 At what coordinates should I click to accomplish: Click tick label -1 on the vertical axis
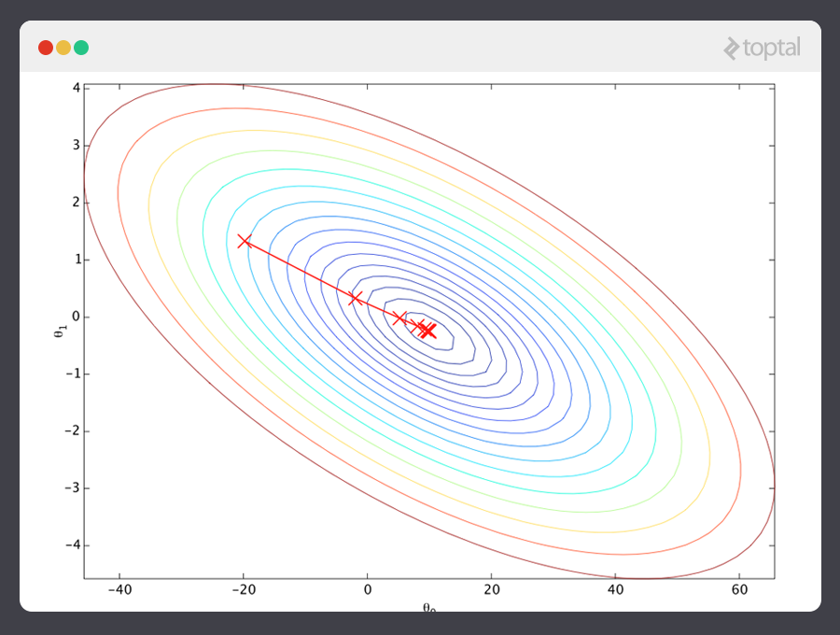[x=73, y=374]
